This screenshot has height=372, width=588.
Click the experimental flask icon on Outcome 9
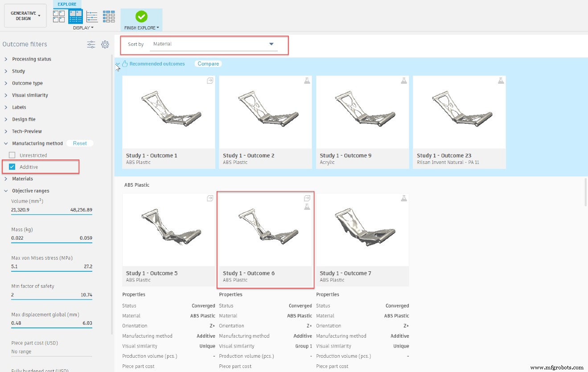point(404,81)
